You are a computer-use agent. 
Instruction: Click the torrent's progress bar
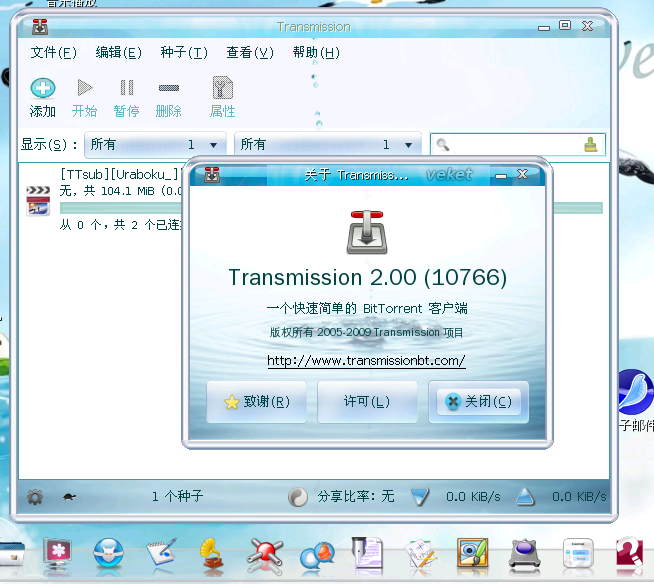pos(331,208)
